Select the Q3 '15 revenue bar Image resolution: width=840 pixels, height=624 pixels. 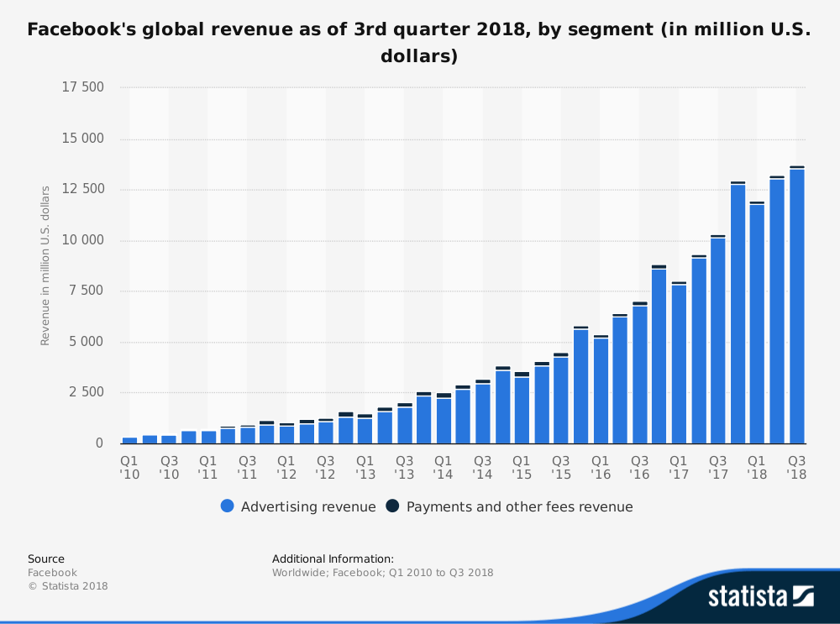[x=561, y=398]
